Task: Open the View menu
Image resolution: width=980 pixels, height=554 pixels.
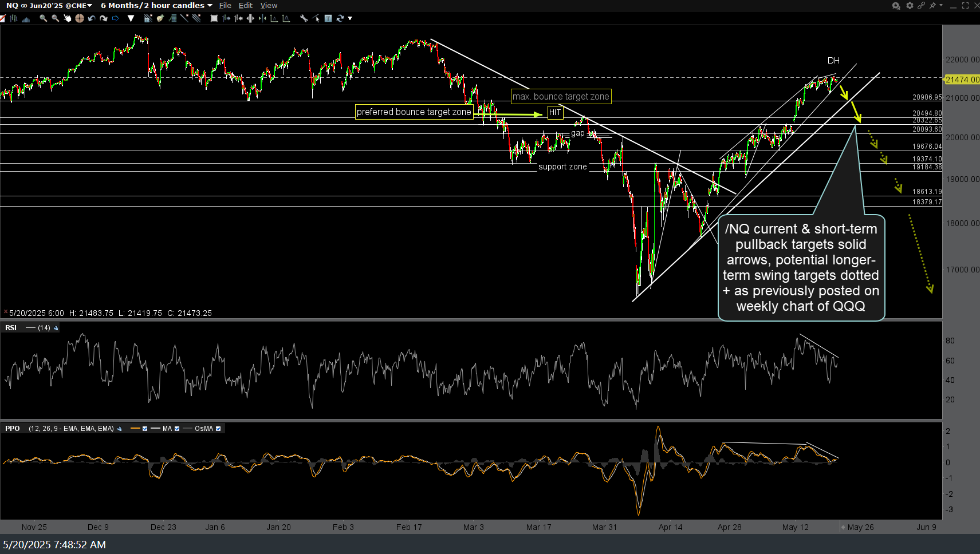Action: 269,6
